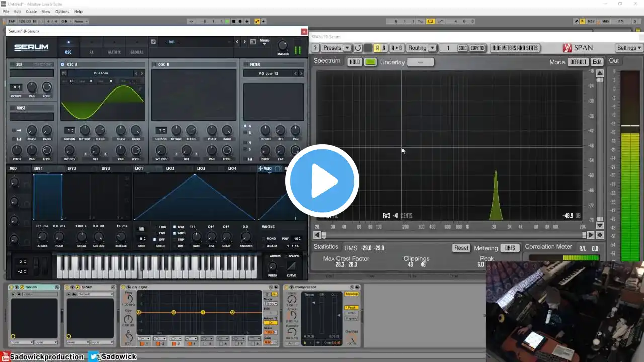644x362 pixels.
Task: Click Serum's MASTER volume knob
Action: coord(283,45)
